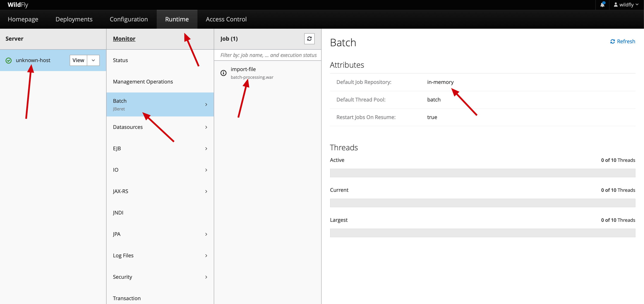644x304 pixels.
Task: Click the WildFly logo
Action: pos(18,5)
